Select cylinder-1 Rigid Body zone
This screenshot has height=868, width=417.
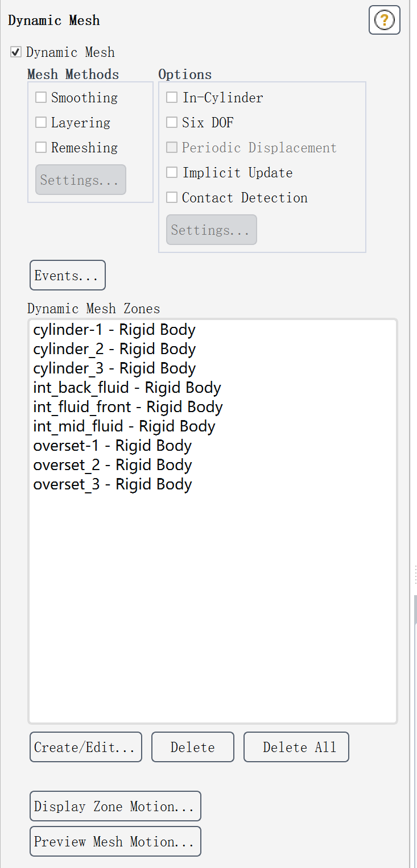click(x=114, y=330)
